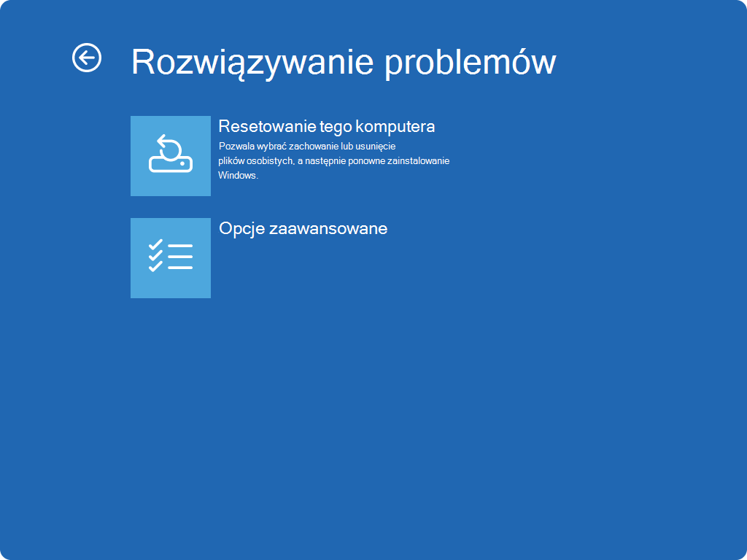The width and height of the screenshot is (747, 560).
Task: Click the checkmarks in the advanced options tile
Action: 155,257
